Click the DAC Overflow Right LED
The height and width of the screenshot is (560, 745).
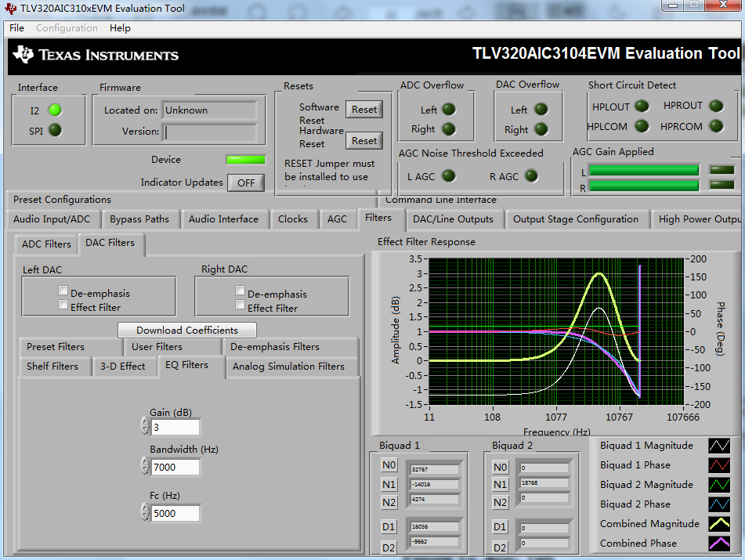(541, 128)
